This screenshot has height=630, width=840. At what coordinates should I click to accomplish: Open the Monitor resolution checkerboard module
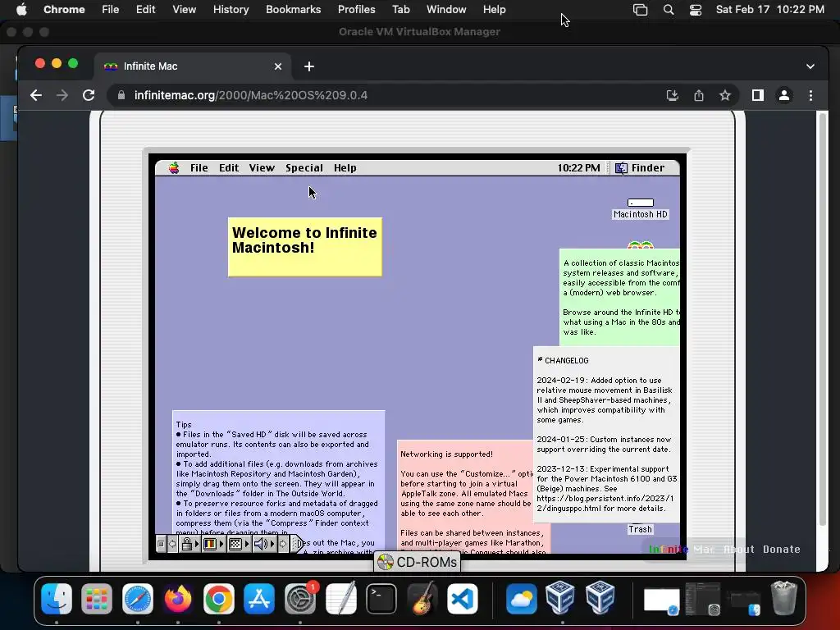coord(235,545)
